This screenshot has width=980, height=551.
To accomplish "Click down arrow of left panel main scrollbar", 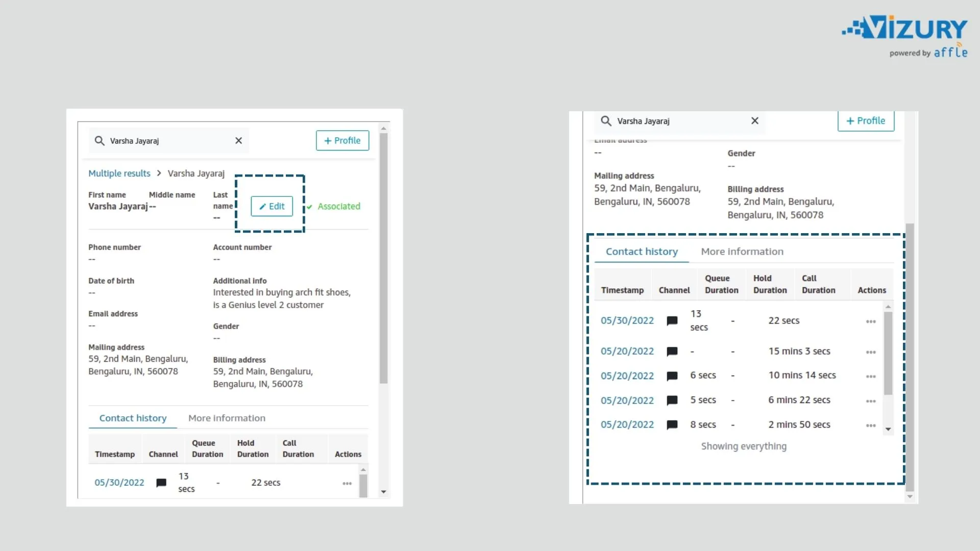I will coord(384,492).
